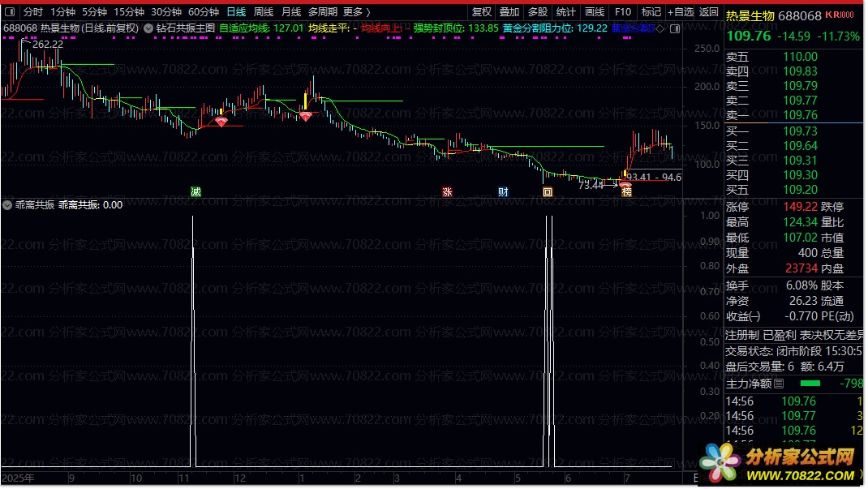The image size is (868, 489).
Task: Open the 多周期 multi-period view
Action: pos(323,11)
